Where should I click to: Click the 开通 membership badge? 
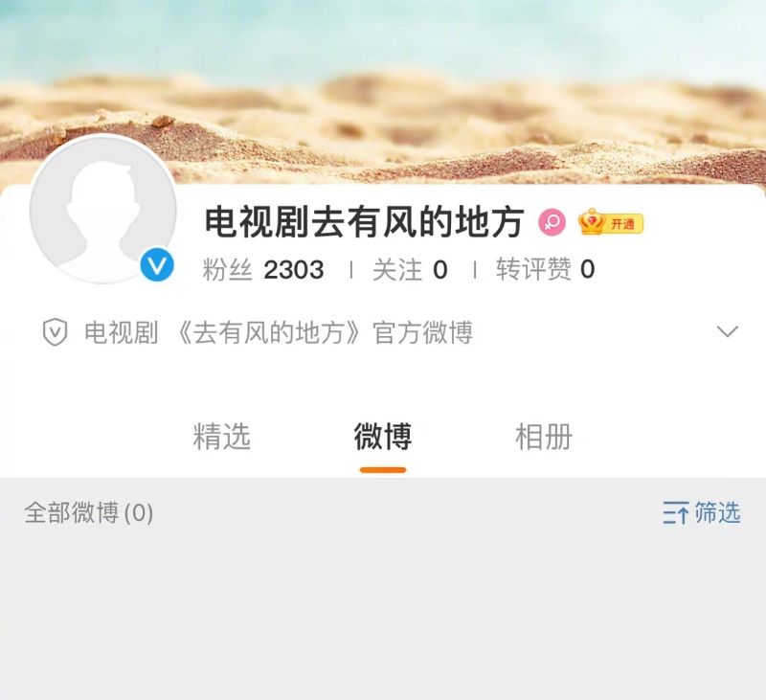point(623,224)
